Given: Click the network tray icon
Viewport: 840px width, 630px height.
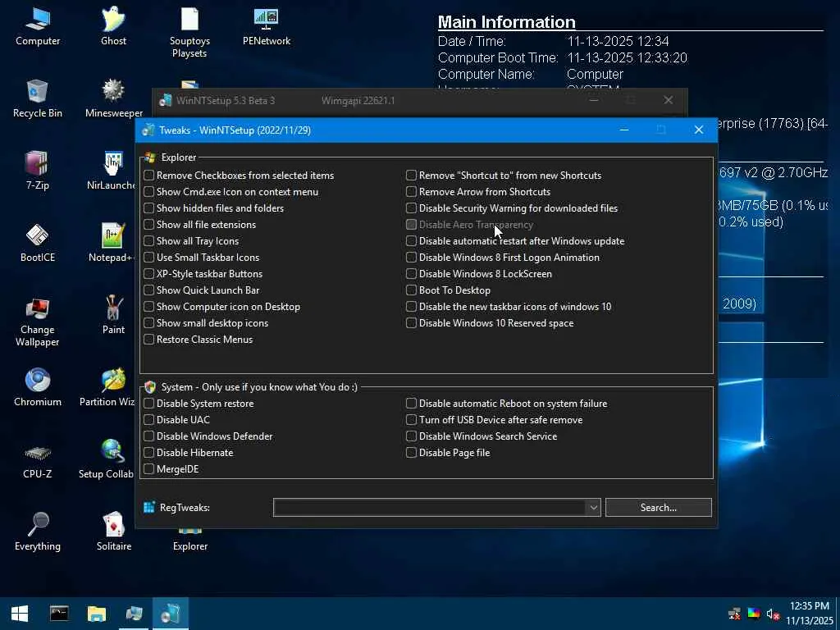Looking at the screenshot, I should pyautogui.click(x=734, y=614).
